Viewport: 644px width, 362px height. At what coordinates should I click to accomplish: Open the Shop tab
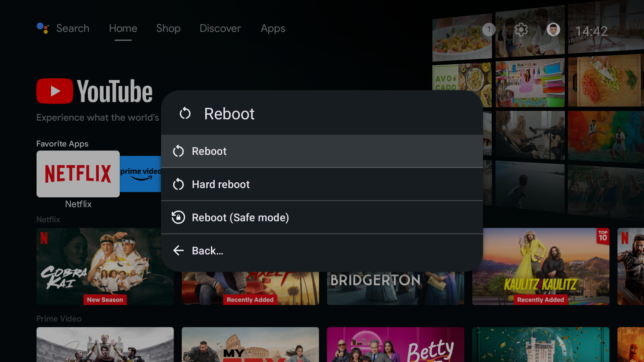[x=168, y=28]
